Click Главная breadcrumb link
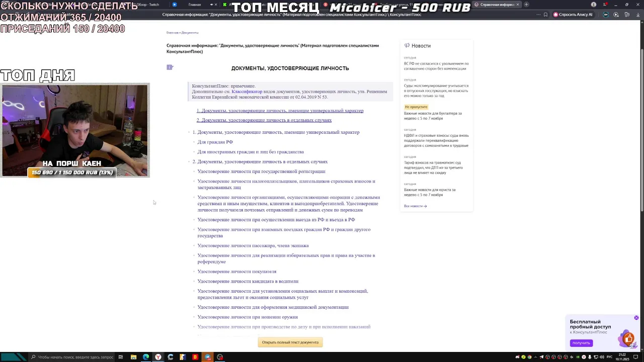 pyautogui.click(x=173, y=33)
